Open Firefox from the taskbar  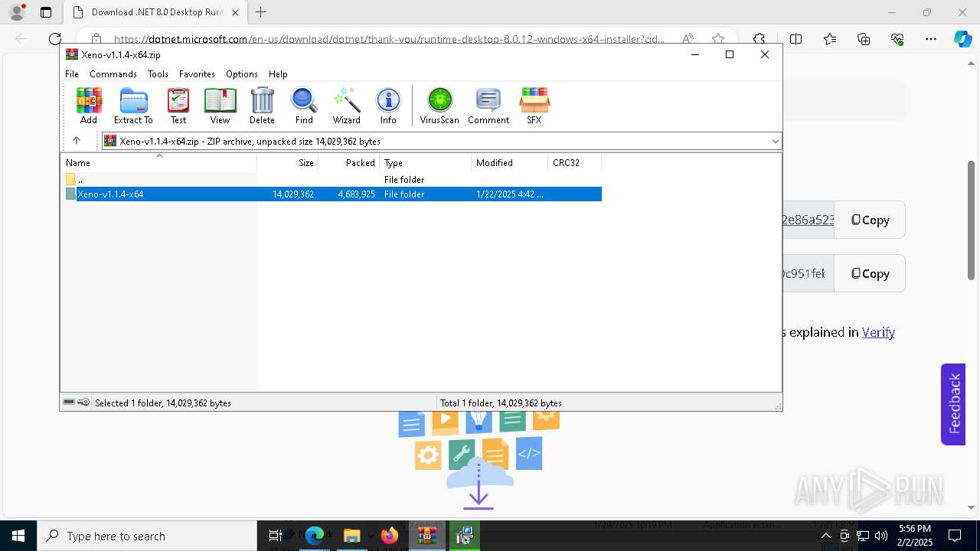(x=390, y=536)
